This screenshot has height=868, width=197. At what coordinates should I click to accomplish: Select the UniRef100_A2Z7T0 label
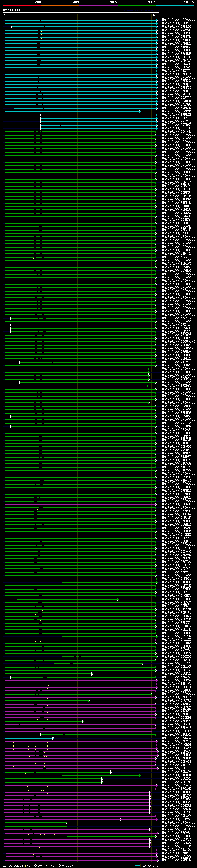(x=177, y=71)
